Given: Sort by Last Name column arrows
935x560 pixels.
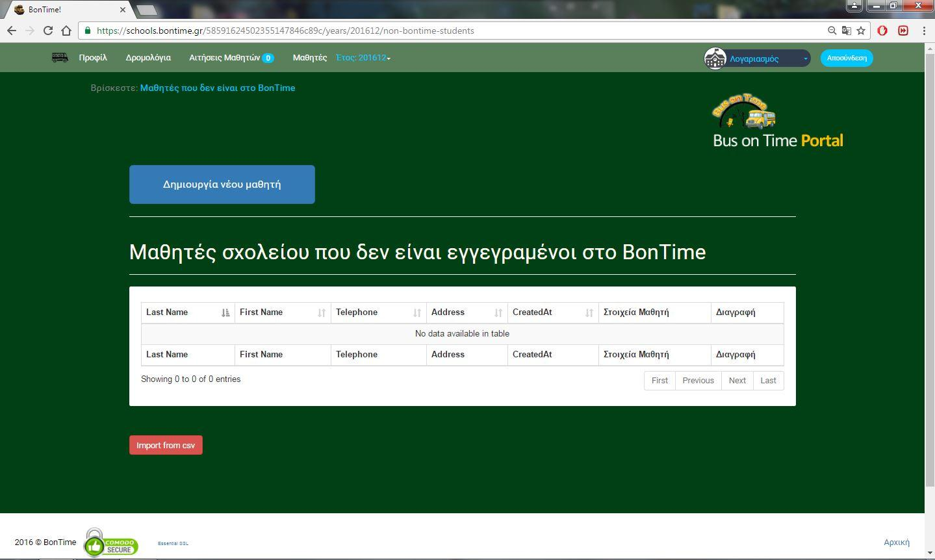Looking at the screenshot, I should (225, 312).
